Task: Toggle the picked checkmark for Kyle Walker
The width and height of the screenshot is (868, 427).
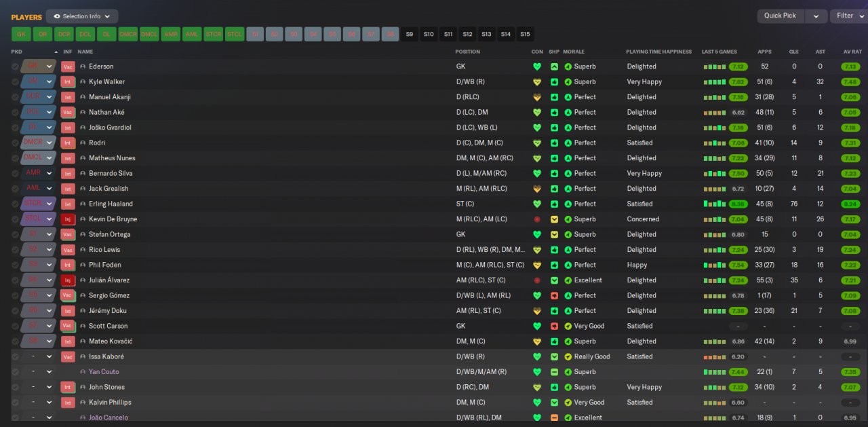Action: click(x=15, y=81)
